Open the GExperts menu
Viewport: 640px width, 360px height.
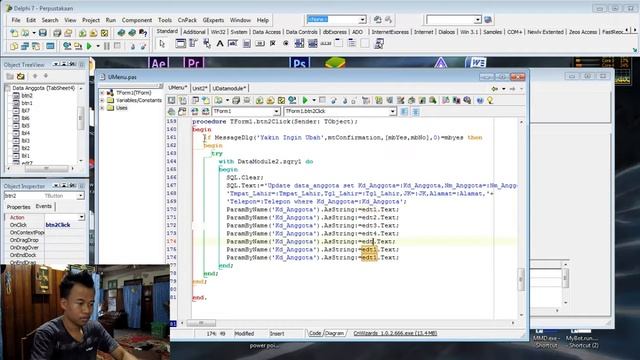213,20
